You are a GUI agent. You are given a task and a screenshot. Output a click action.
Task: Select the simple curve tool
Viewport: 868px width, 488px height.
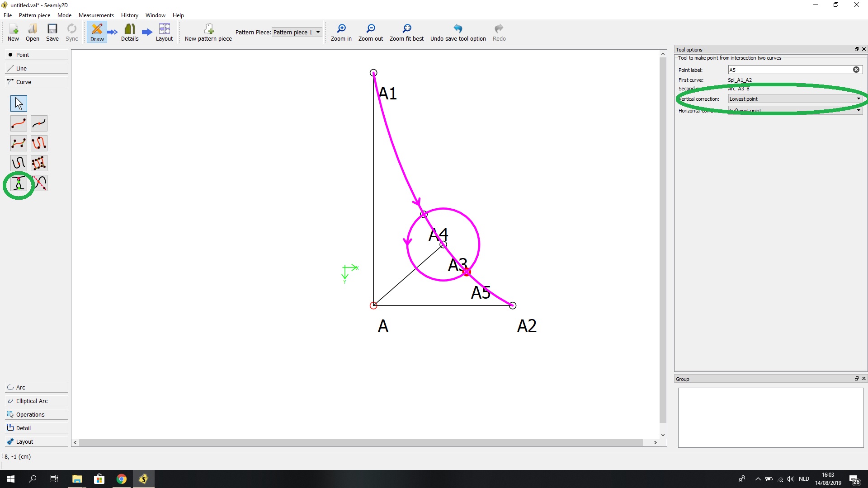click(19, 123)
